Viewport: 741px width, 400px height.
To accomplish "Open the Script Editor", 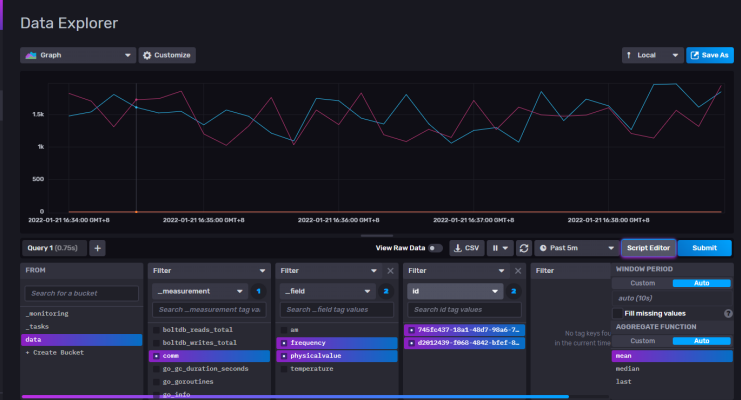I will [648, 248].
